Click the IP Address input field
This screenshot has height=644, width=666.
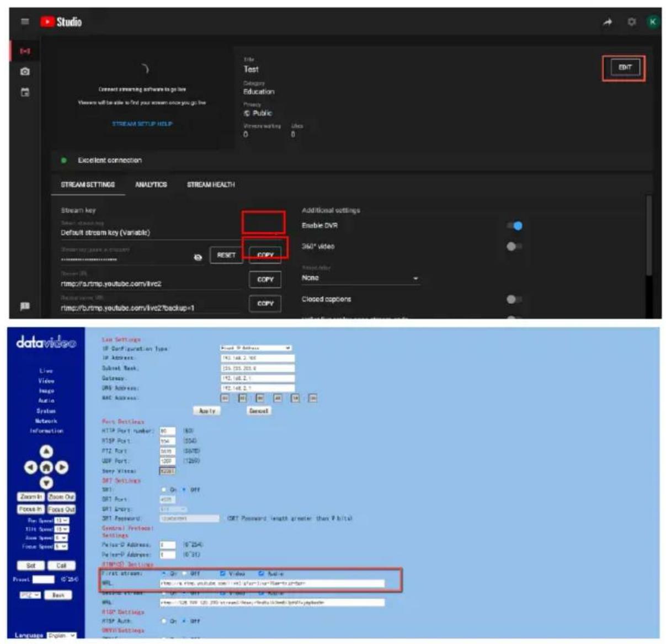pyautogui.click(x=258, y=358)
